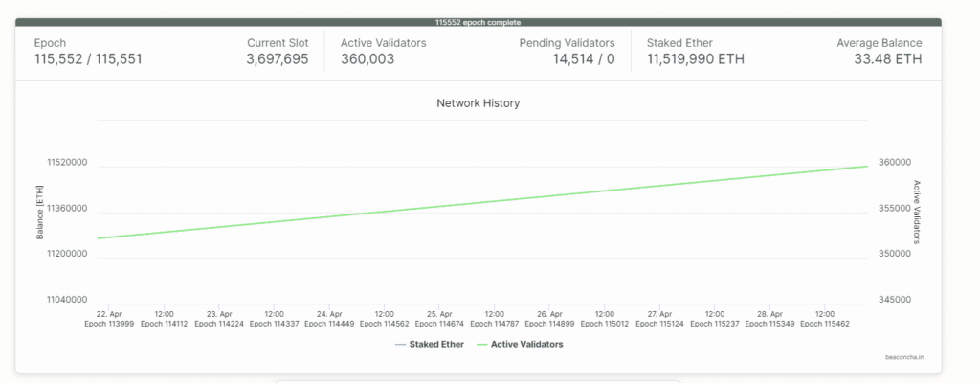Screen dimensions: 980x383
Task: Click the 27. Apr Epoch 115124 axis label
Action: [x=660, y=319]
